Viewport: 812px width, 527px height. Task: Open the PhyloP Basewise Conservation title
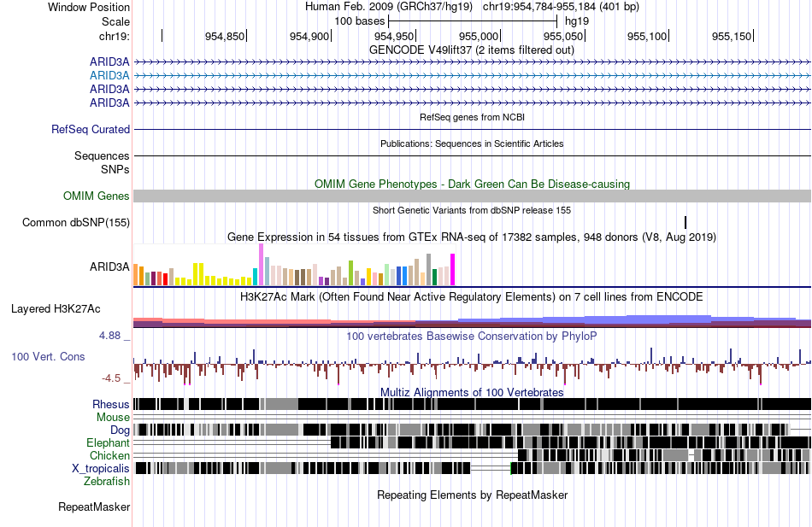pyautogui.click(x=471, y=336)
